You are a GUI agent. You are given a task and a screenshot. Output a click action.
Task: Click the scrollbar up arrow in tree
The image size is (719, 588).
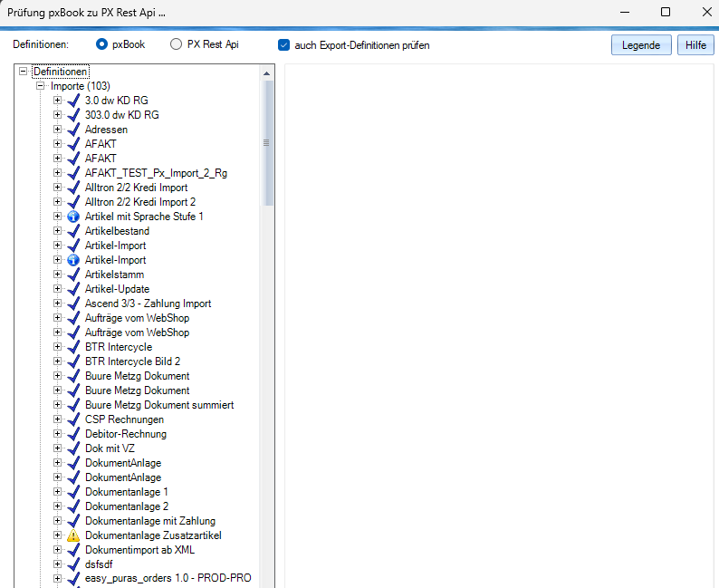[267, 72]
